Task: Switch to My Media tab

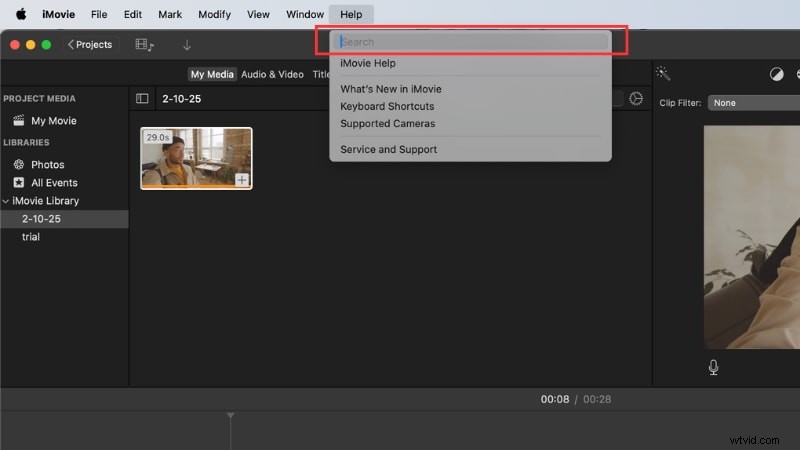Action: pos(212,74)
